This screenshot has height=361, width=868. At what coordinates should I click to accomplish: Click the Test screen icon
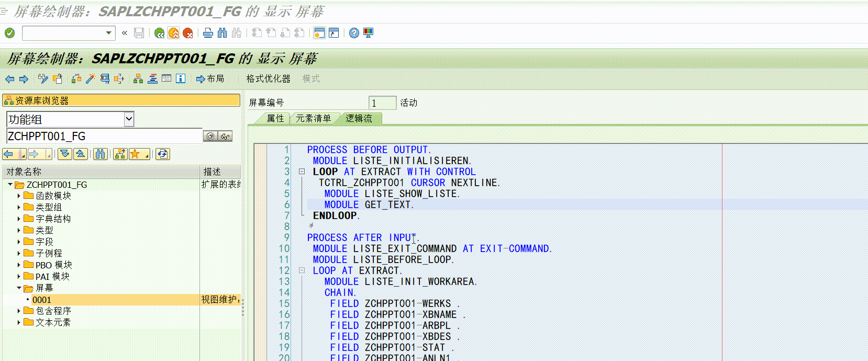pyautogui.click(x=105, y=79)
